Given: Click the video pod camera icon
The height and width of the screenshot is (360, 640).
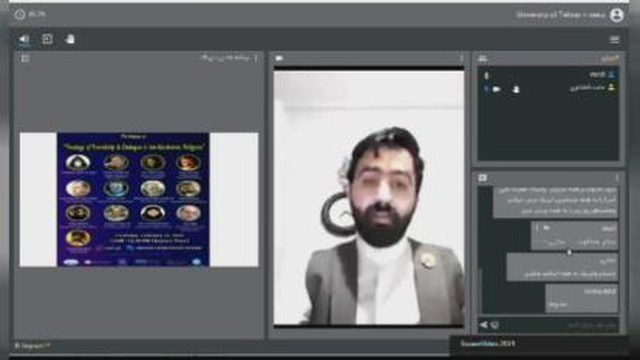Looking at the screenshot, I should (x=279, y=58).
